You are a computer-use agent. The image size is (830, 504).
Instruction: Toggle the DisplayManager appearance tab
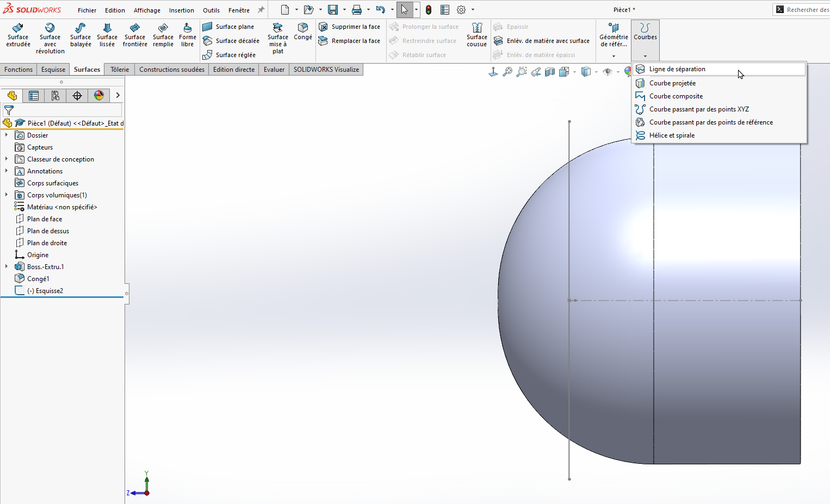click(x=99, y=96)
